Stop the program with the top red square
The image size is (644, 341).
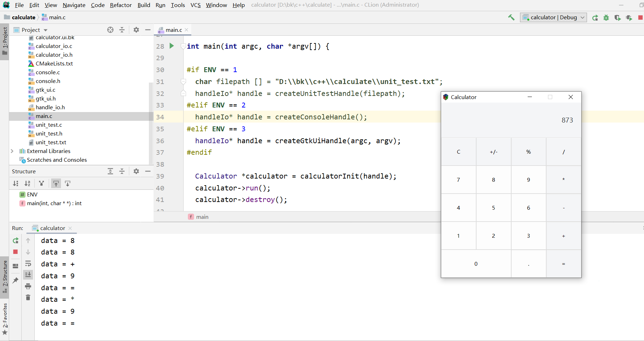[640, 18]
